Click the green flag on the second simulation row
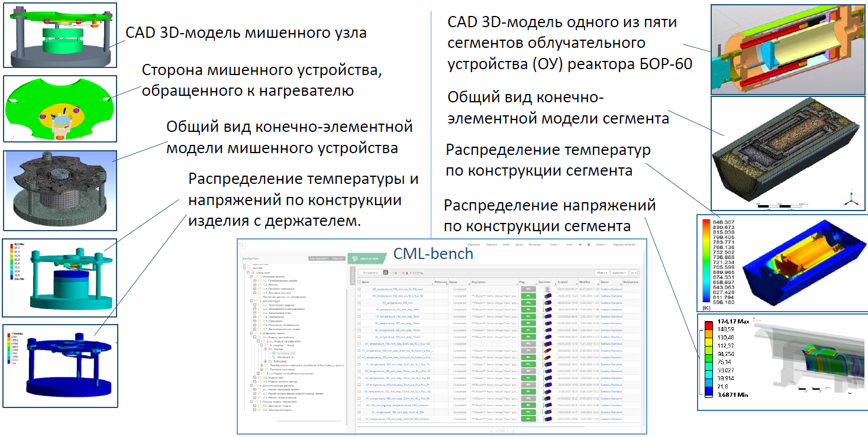 pos(528,296)
